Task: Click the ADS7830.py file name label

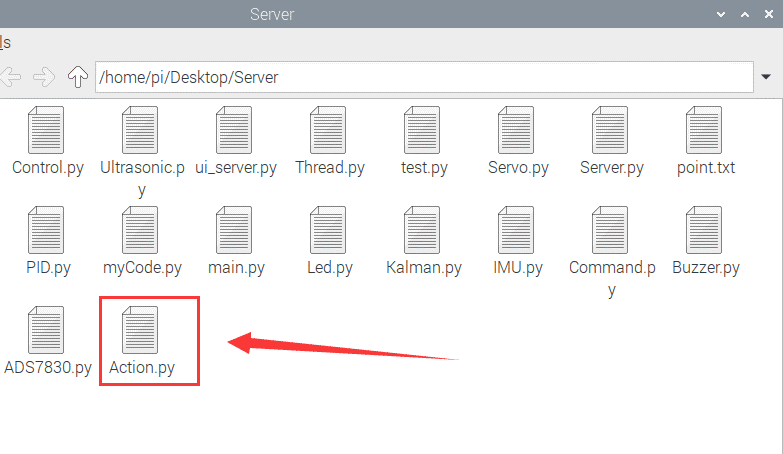Action: (48, 368)
